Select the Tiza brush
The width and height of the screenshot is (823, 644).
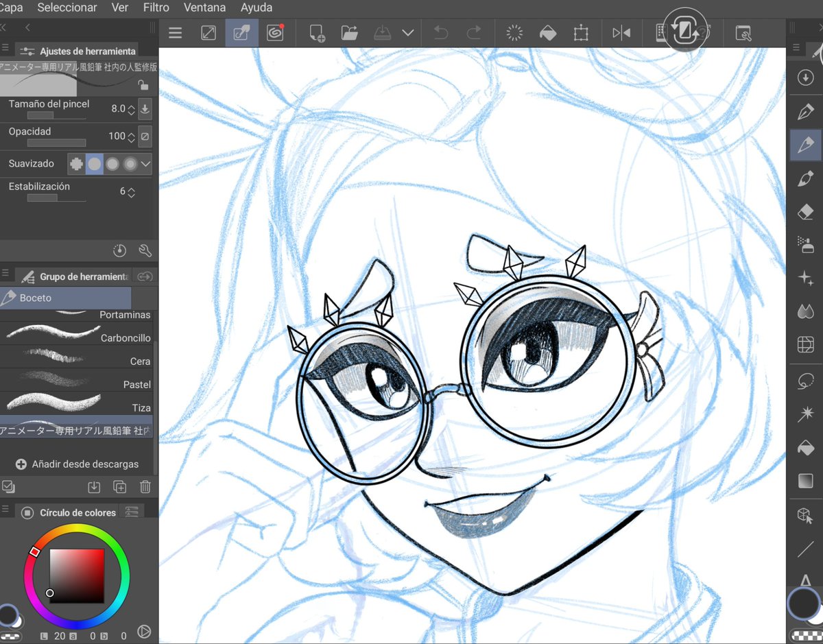pyautogui.click(x=76, y=404)
